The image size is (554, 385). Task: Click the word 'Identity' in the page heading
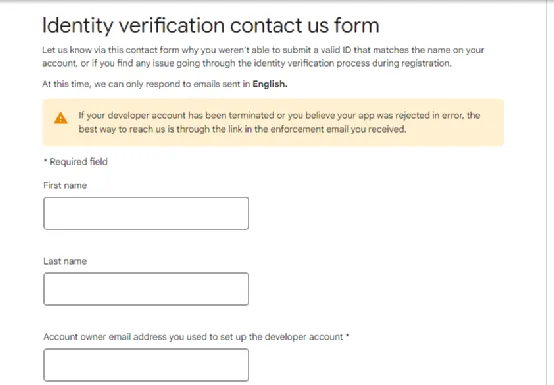[x=77, y=26]
